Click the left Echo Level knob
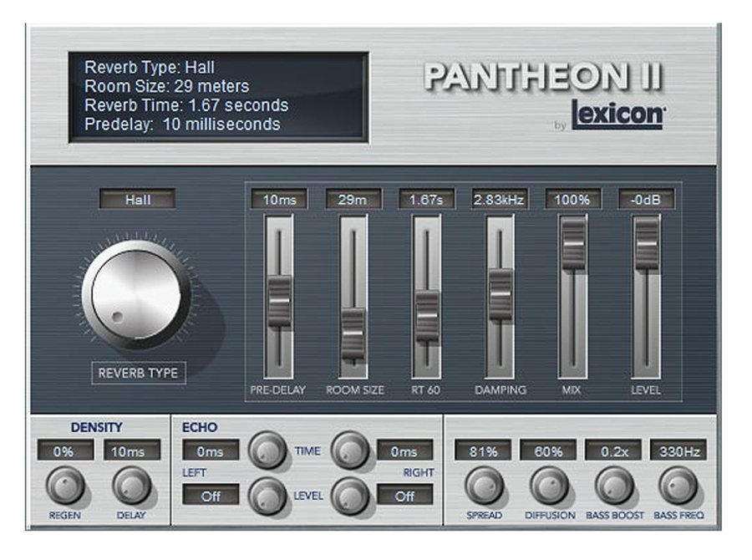 (x=267, y=496)
